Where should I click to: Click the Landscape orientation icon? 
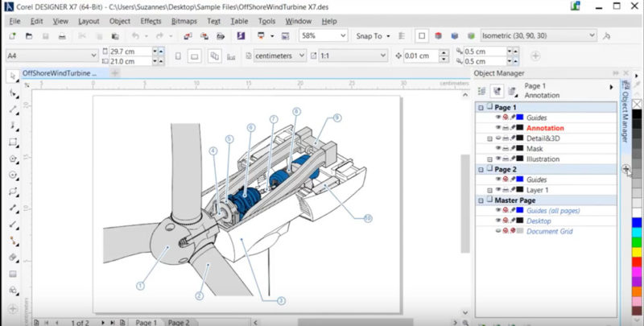(x=195, y=56)
